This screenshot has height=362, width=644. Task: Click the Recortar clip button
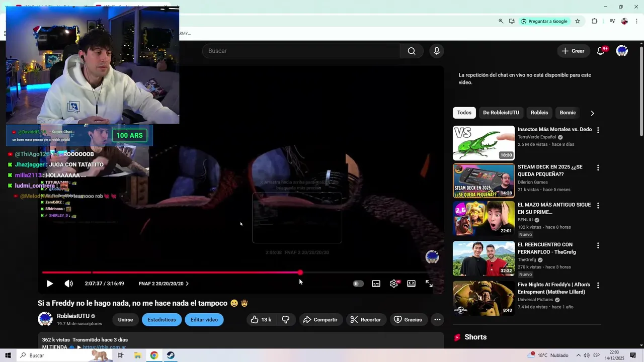click(366, 320)
